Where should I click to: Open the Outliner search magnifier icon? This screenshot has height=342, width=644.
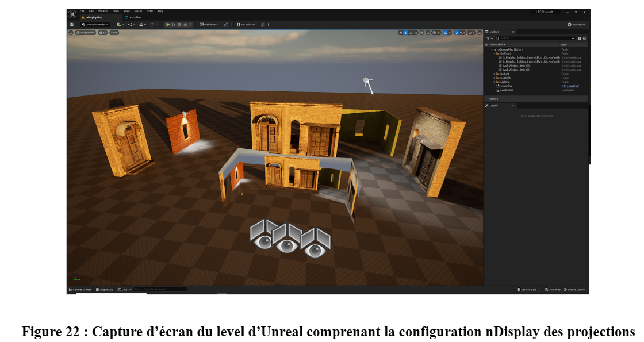coord(497,39)
